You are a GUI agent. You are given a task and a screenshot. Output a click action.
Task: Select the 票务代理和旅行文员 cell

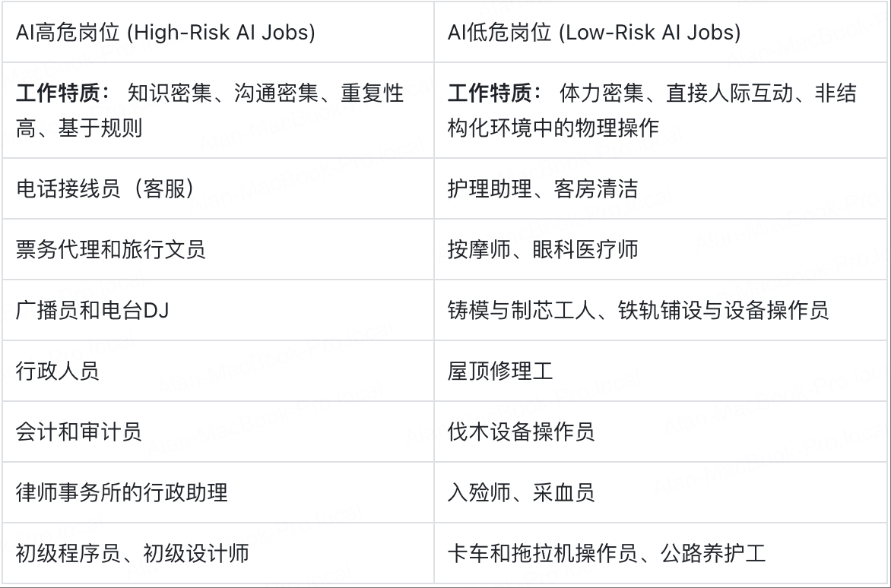click(218, 249)
